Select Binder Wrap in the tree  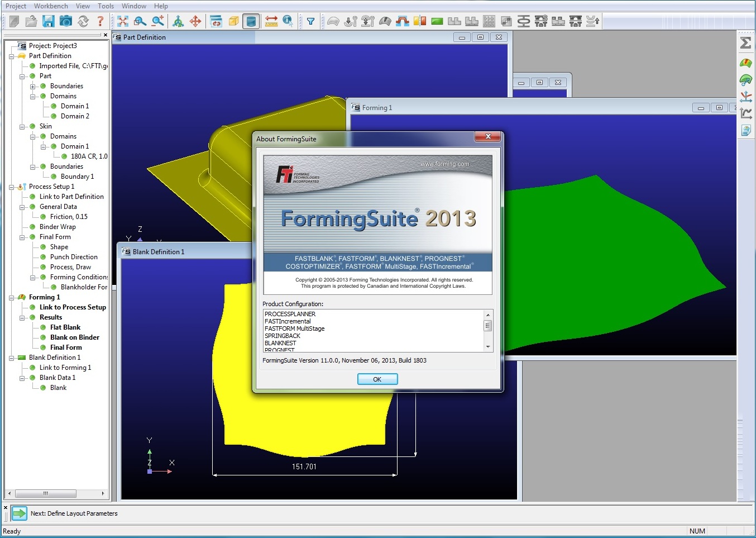click(x=58, y=227)
